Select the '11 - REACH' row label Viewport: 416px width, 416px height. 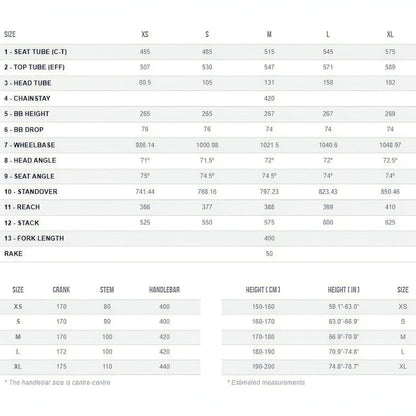pos(22,207)
